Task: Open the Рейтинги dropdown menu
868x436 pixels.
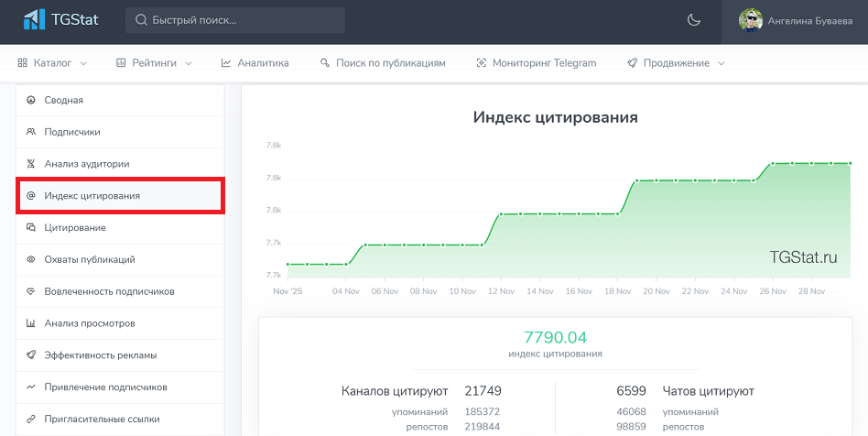Action: point(154,63)
